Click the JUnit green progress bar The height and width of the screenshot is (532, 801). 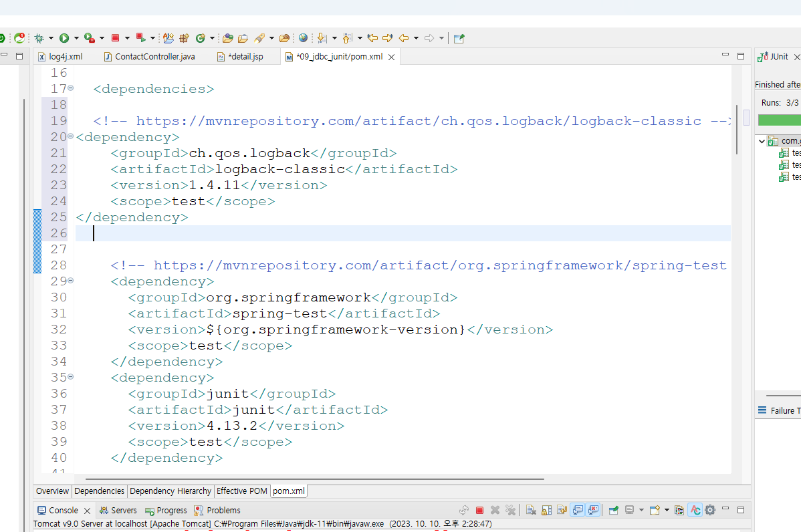click(x=779, y=120)
